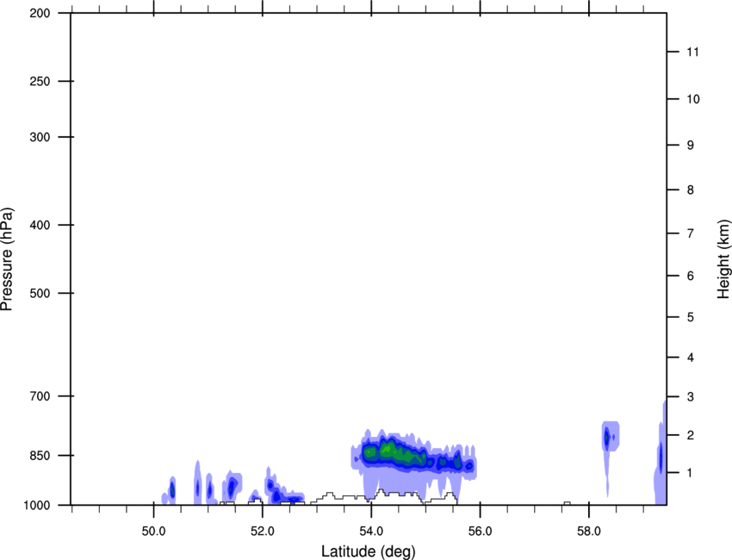Click the 300 hPa pressure tick label
This screenshot has width=732, height=560.
point(42,138)
